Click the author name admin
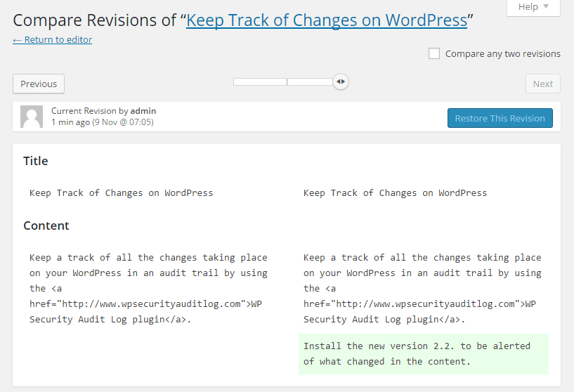This screenshot has width=574, height=392. pyautogui.click(x=143, y=111)
